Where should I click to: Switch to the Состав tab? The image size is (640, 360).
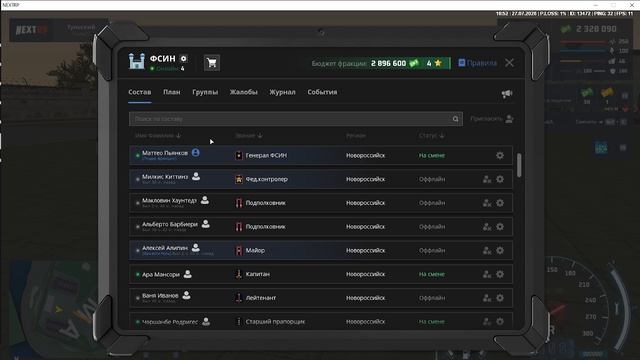coord(140,92)
